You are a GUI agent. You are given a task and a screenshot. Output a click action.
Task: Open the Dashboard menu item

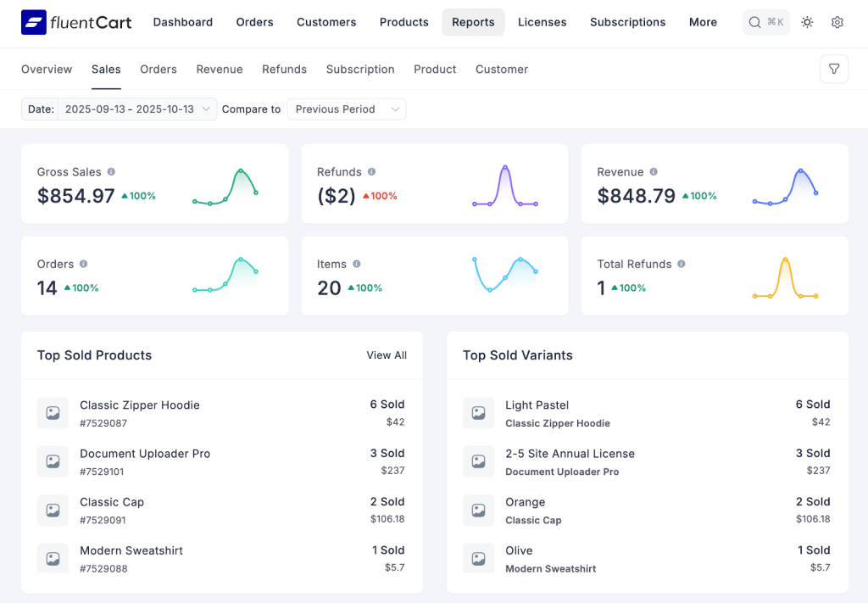point(182,22)
